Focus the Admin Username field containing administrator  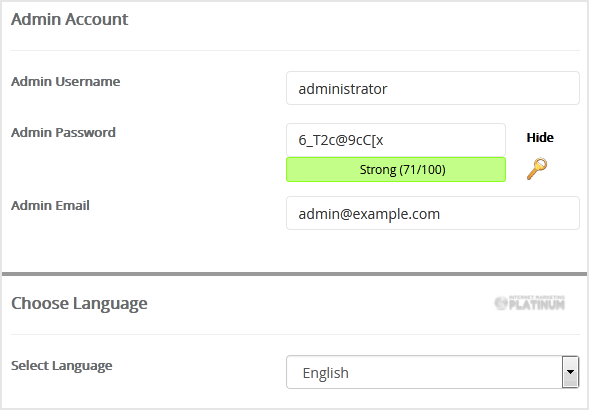[x=433, y=88]
